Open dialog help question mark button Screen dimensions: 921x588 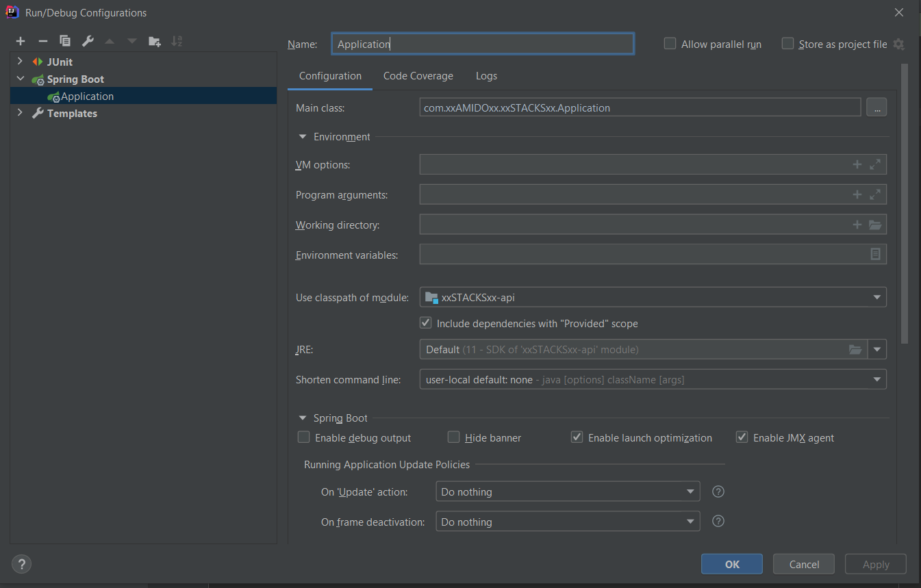coord(22,564)
